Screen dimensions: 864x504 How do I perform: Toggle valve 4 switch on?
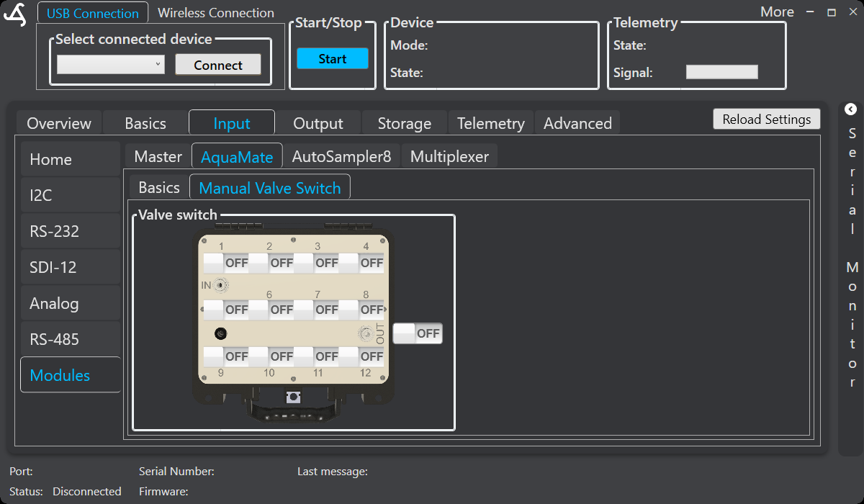pos(361,263)
